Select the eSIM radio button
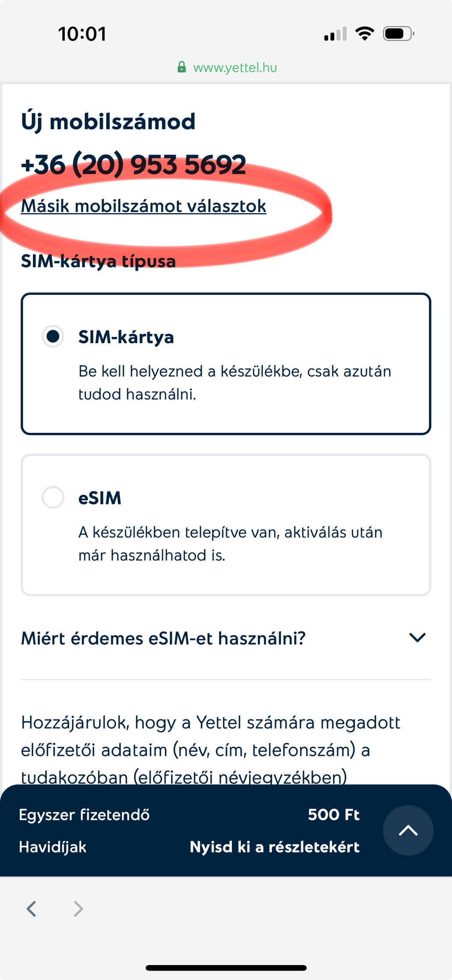The height and width of the screenshot is (980, 452). [53, 497]
